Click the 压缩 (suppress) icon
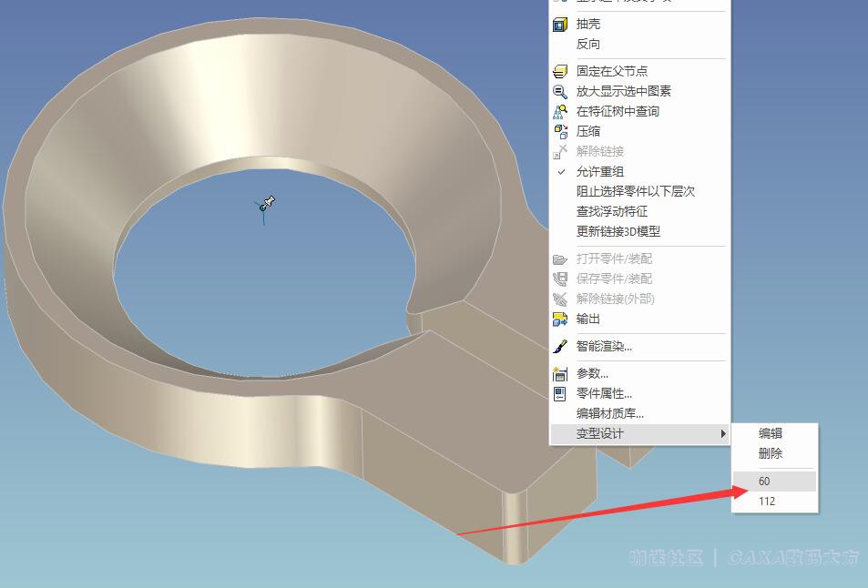The image size is (868, 588). click(x=560, y=131)
